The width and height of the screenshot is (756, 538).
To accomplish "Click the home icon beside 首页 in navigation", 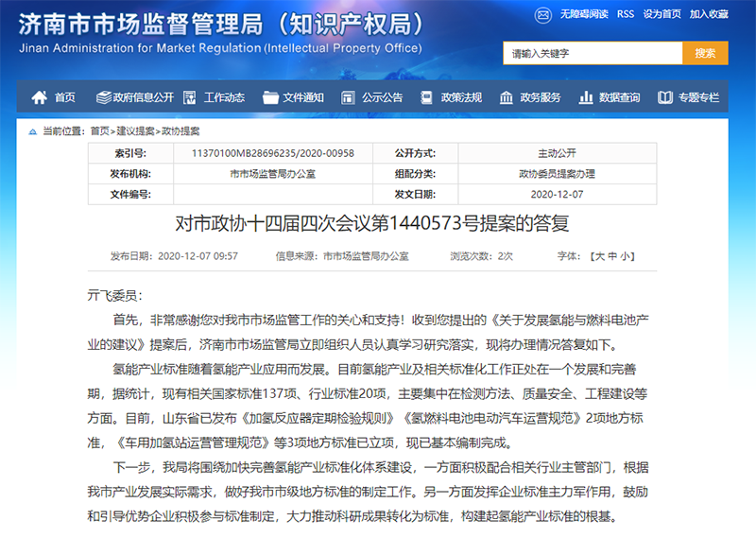I will tap(40, 97).
